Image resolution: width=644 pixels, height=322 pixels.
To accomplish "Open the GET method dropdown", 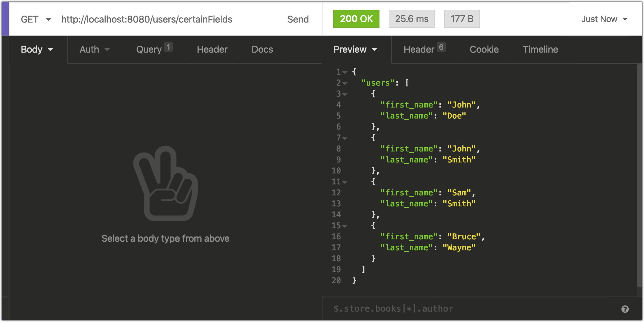I will (36, 19).
